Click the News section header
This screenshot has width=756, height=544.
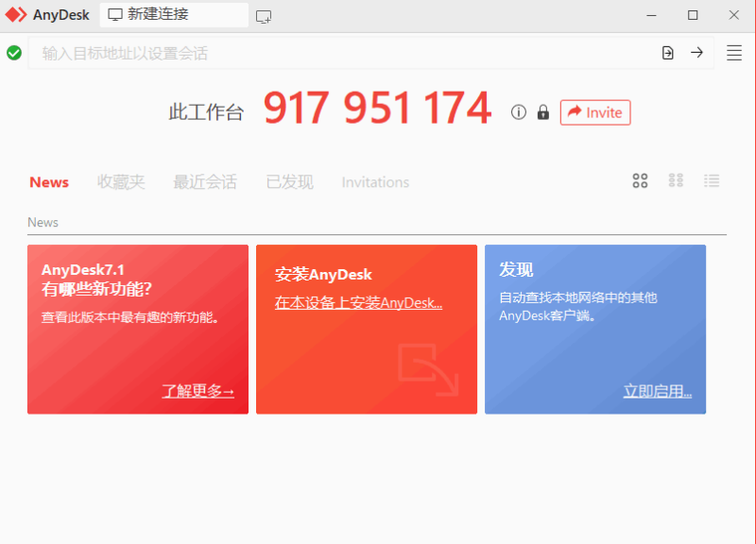43,222
